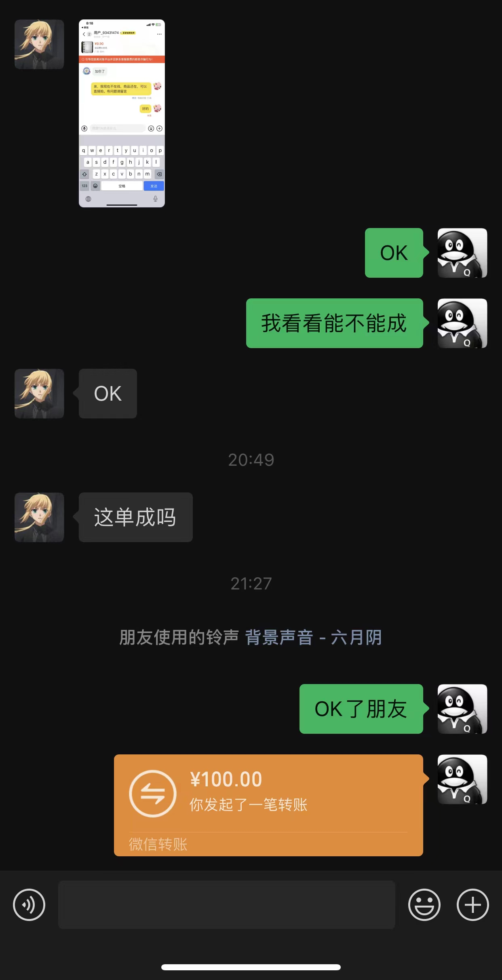Select the 这单成吗 message bubble
Viewport: 502px width, 980px height.
(x=136, y=517)
